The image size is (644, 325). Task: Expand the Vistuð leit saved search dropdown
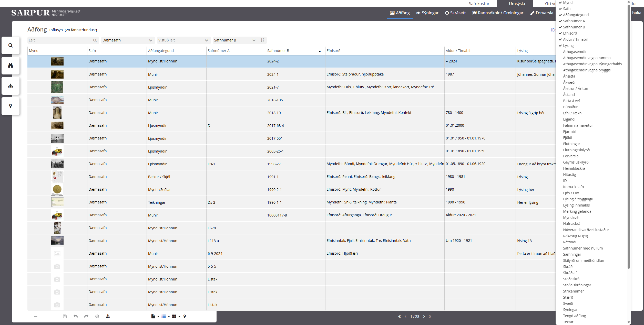click(x=183, y=40)
